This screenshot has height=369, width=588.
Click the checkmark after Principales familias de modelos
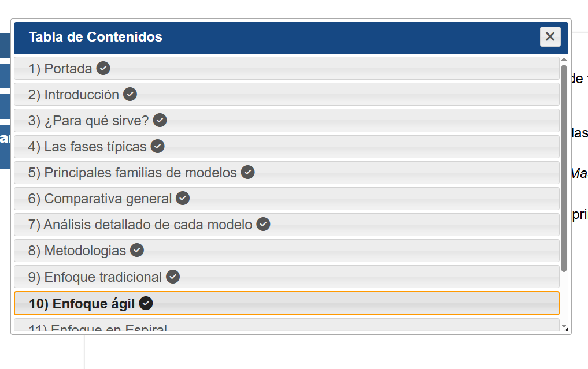247,172
